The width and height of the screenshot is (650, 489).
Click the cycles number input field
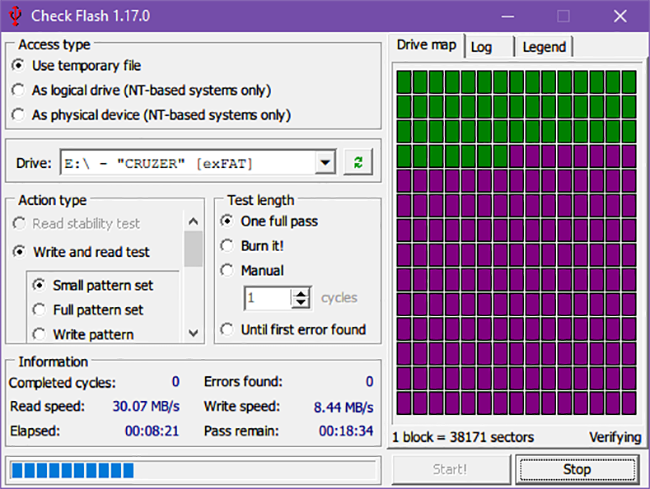267,298
